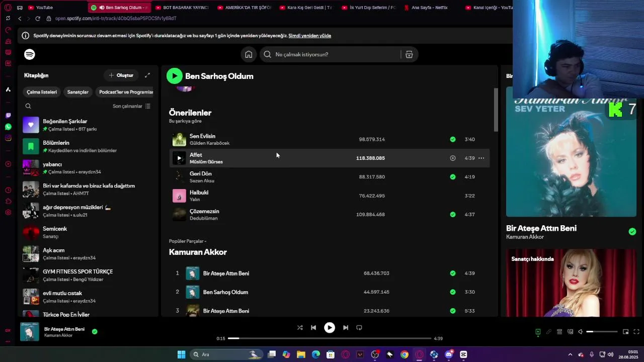Viewport: 644px width, 362px height.
Task: Open the Windows Start menu
Action: tap(181, 354)
